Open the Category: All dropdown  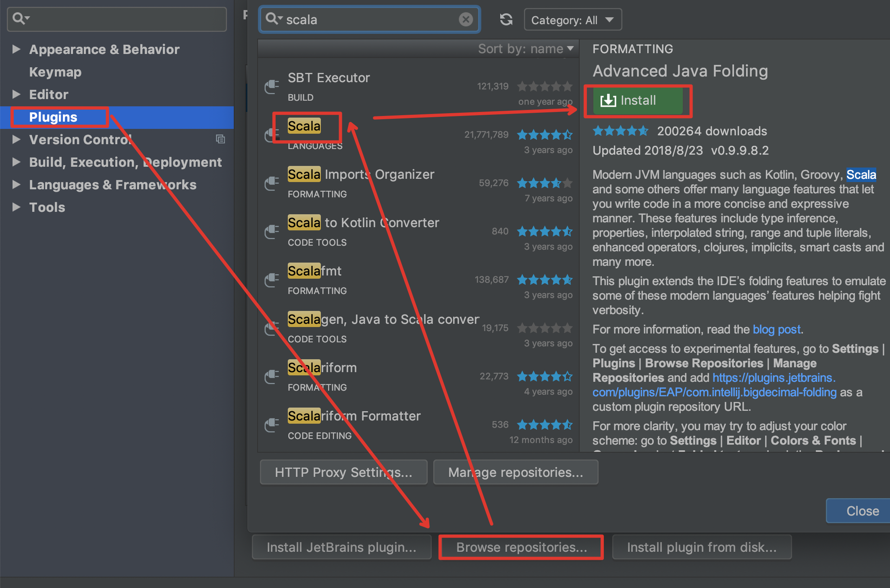coord(572,20)
